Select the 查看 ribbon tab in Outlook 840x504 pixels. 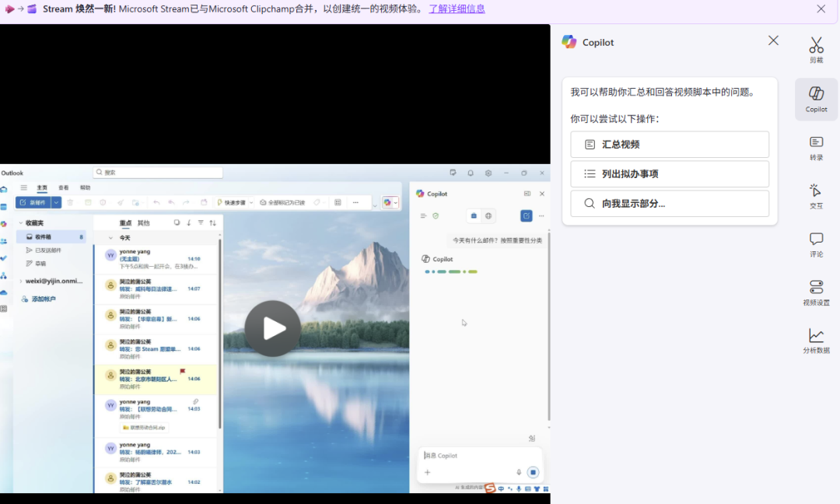point(64,187)
